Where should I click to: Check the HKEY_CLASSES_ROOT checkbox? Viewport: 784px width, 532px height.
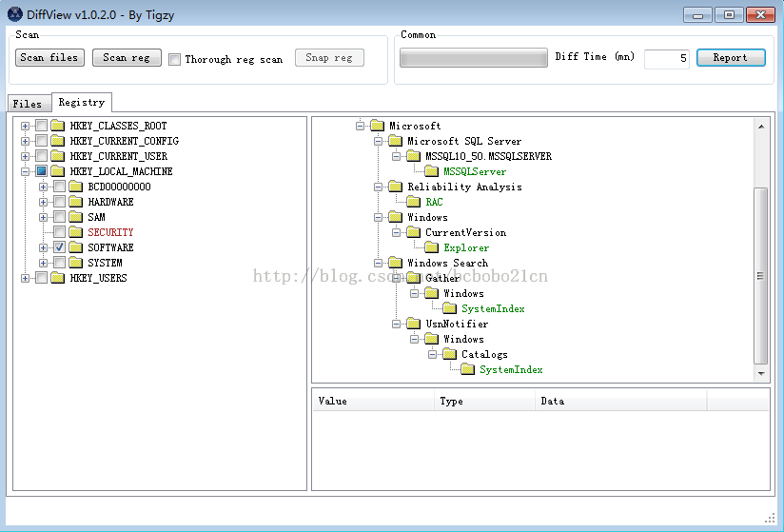[x=42, y=126]
